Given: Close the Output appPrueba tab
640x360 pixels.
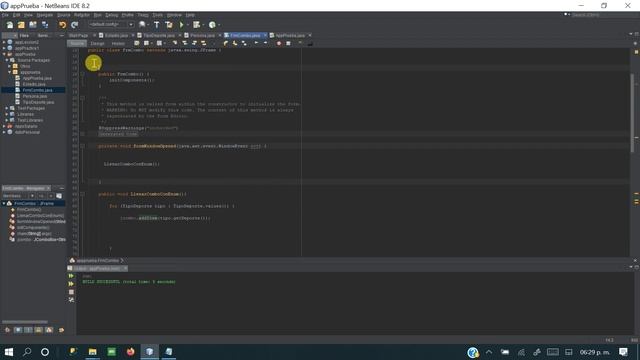Looking at the screenshot, I should [125, 268].
